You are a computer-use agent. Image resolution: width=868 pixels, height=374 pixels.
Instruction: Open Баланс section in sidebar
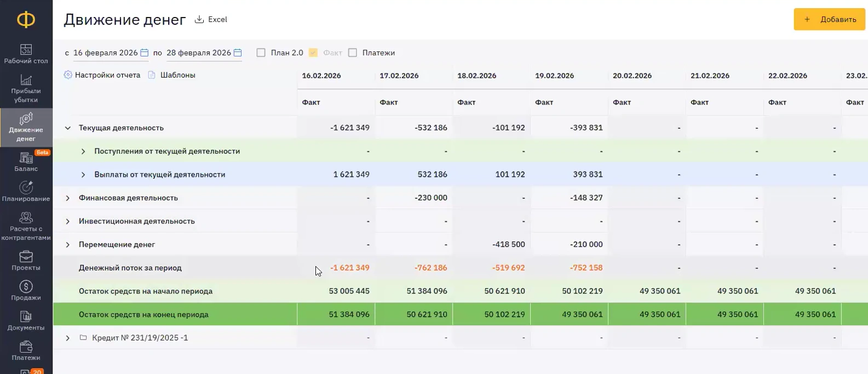pyautogui.click(x=26, y=162)
